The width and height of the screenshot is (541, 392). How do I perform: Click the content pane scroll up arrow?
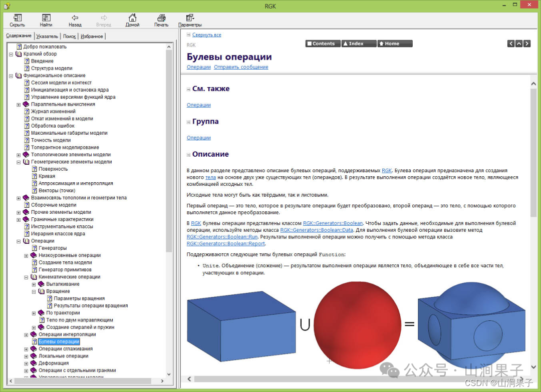tap(533, 84)
